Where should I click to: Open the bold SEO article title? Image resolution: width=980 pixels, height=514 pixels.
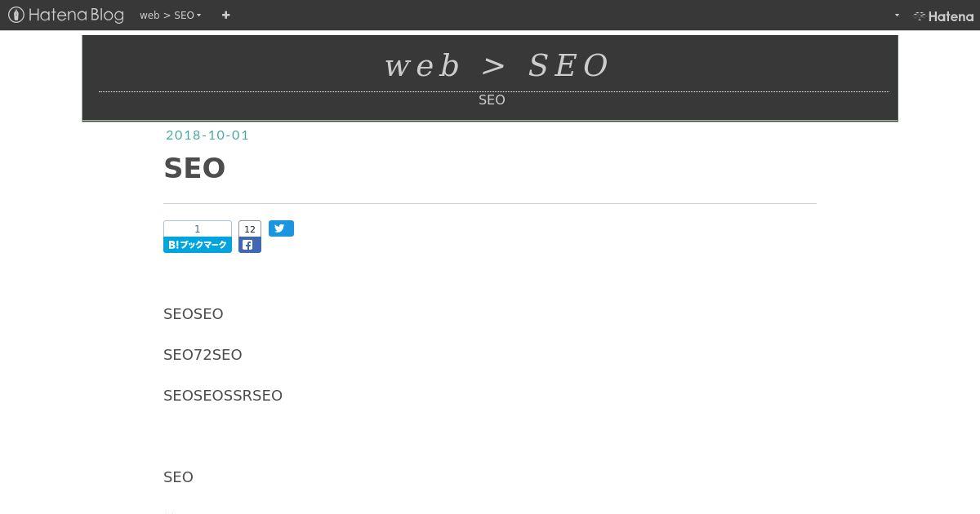click(x=194, y=168)
